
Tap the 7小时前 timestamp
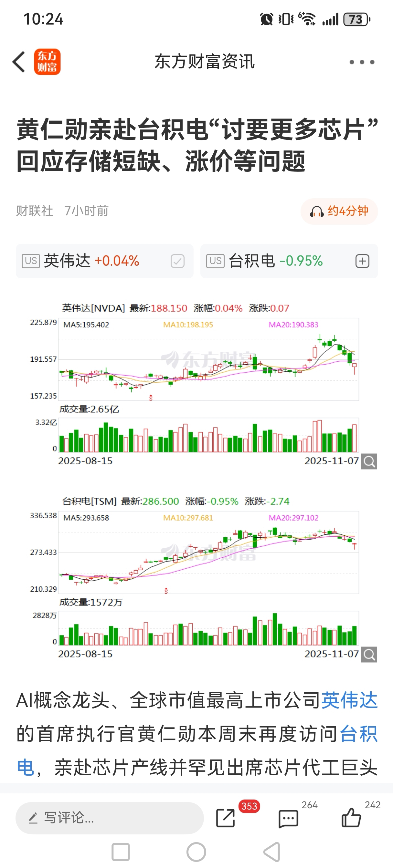(86, 211)
